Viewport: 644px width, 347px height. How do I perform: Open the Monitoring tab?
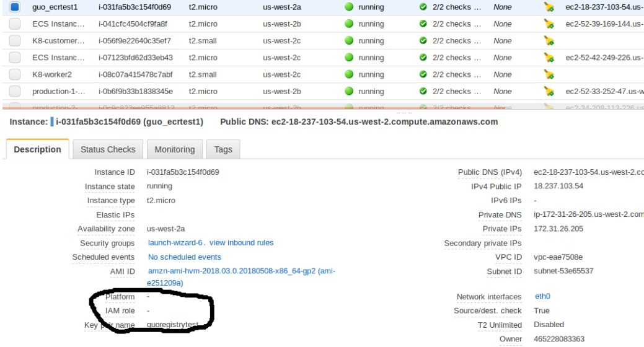[174, 149]
